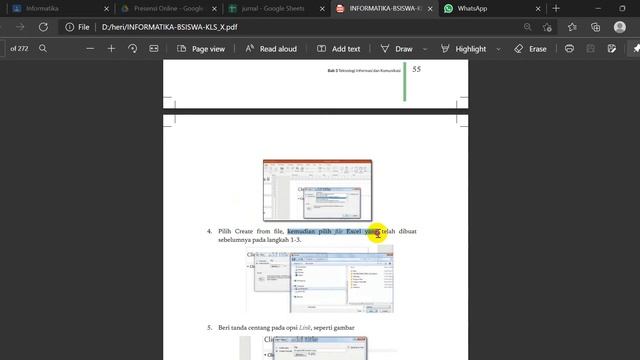Reload the current page
Image resolution: width=640 pixels, height=360 pixels.
(43, 27)
